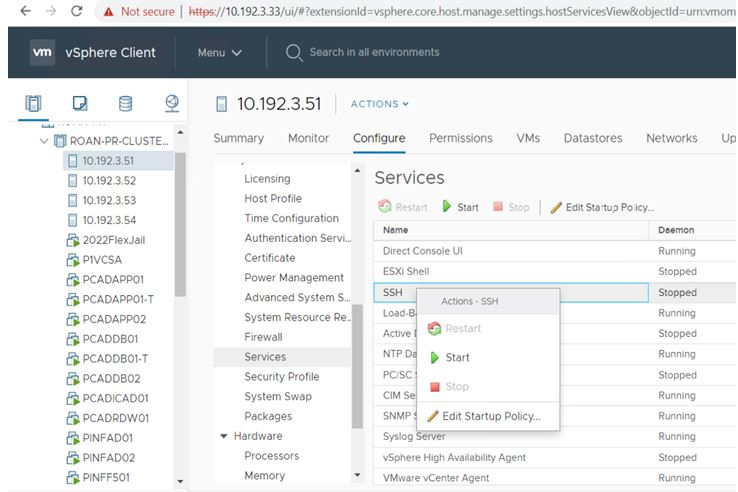Choose Start in SSH actions menu
The image size is (738, 492).
click(488, 357)
